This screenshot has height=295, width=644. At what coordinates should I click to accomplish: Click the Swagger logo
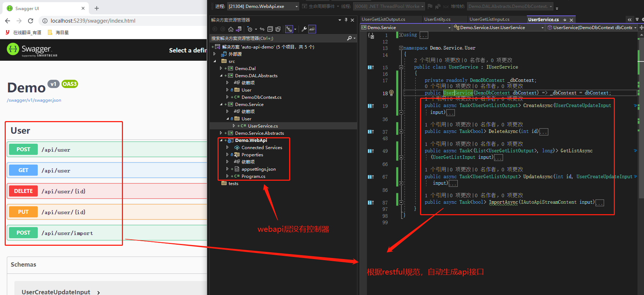tap(32, 50)
